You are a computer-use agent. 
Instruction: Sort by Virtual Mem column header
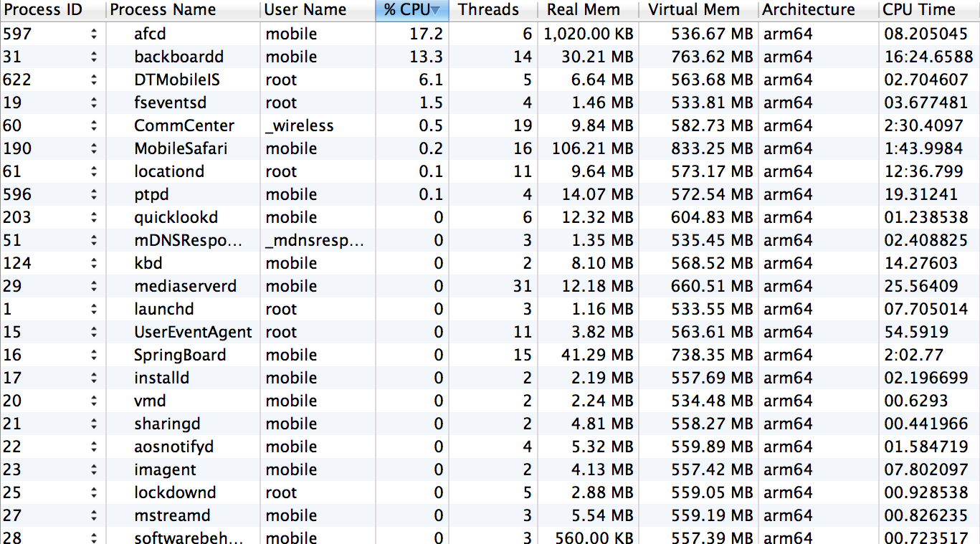pos(693,10)
